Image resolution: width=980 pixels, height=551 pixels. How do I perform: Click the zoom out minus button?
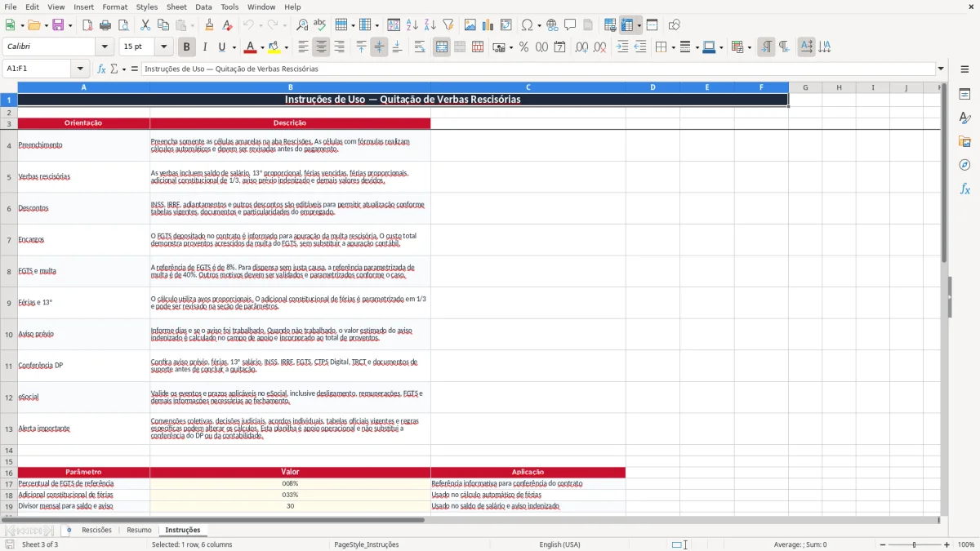pyautogui.click(x=884, y=544)
